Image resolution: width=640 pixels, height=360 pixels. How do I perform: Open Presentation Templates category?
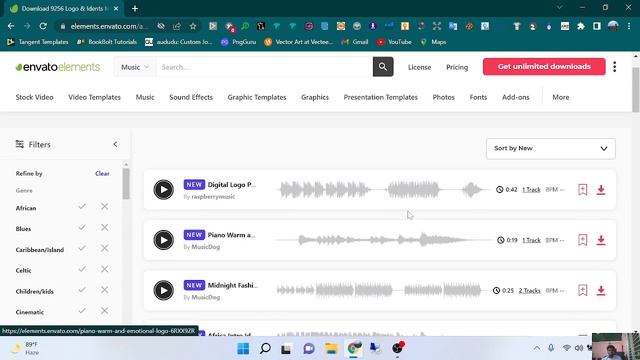tap(380, 97)
